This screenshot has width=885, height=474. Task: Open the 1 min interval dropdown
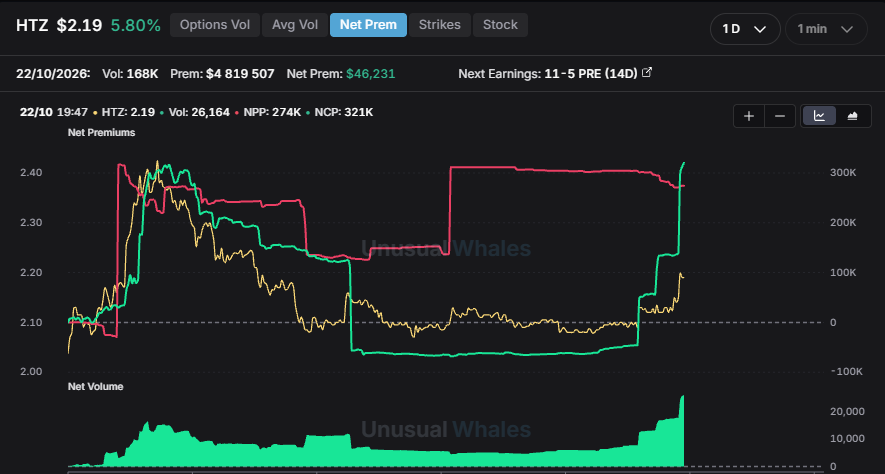[x=826, y=29]
